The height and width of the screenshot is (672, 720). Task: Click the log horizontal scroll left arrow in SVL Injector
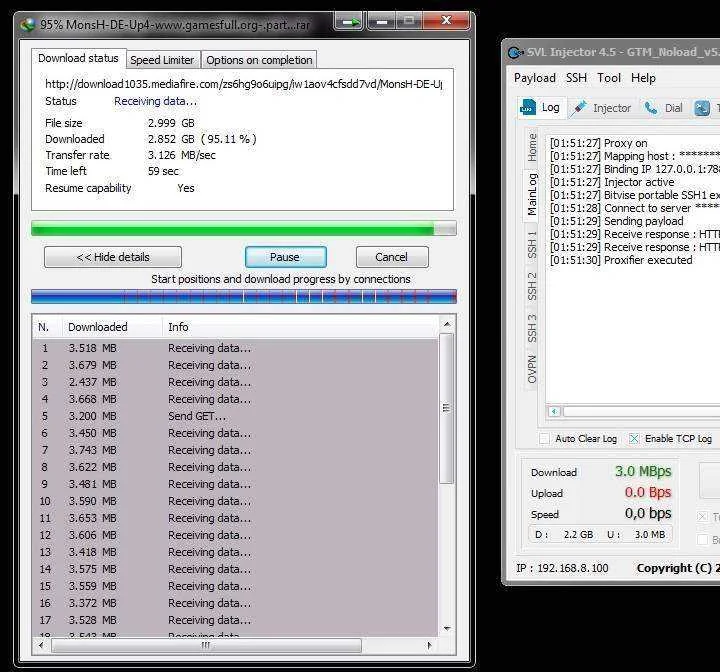[554, 411]
